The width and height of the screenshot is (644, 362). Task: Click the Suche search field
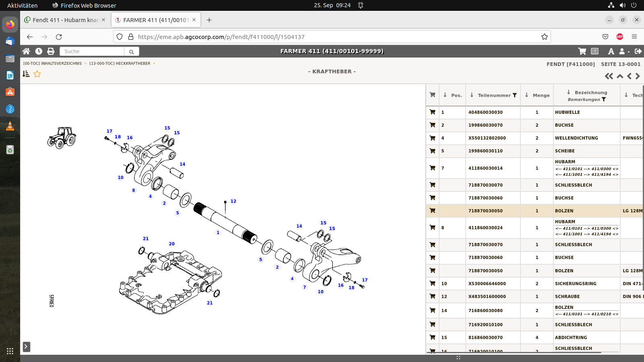(92, 51)
